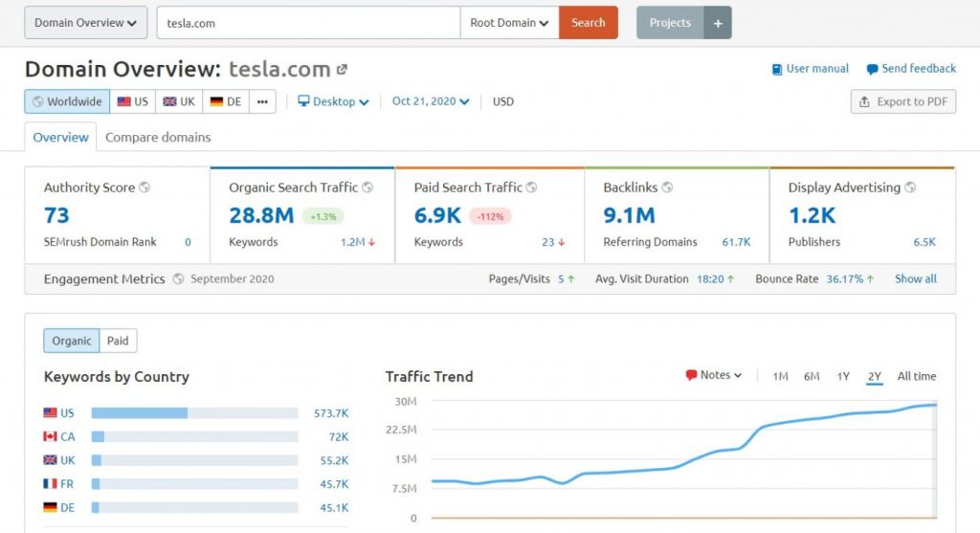The image size is (980, 533).
Task: Click the plus icon beside Projects
Action: click(x=718, y=23)
